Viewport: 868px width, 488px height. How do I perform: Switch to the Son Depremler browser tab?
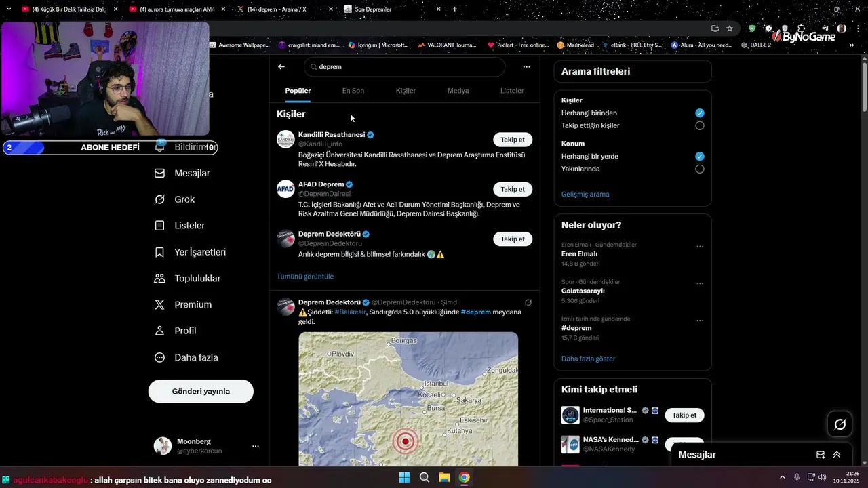(393, 9)
